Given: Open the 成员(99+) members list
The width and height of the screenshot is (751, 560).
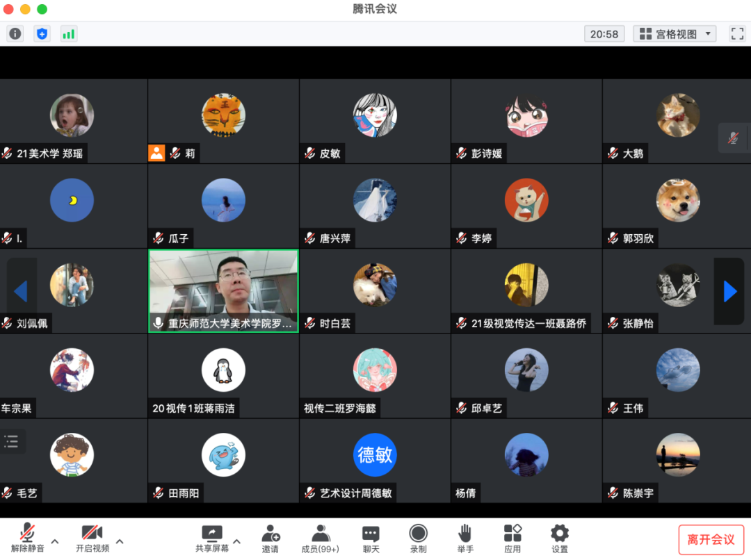Looking at the screenshot, I should 321,538.
